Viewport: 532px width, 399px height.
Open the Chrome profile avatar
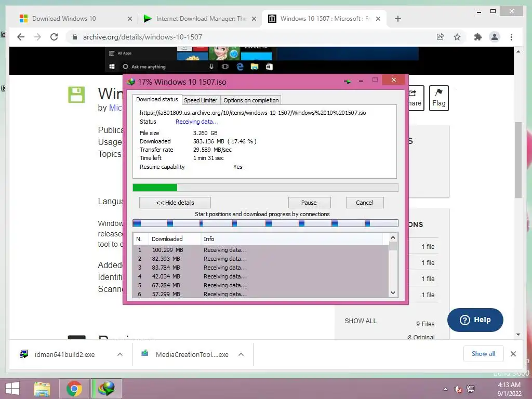point(495,37)
